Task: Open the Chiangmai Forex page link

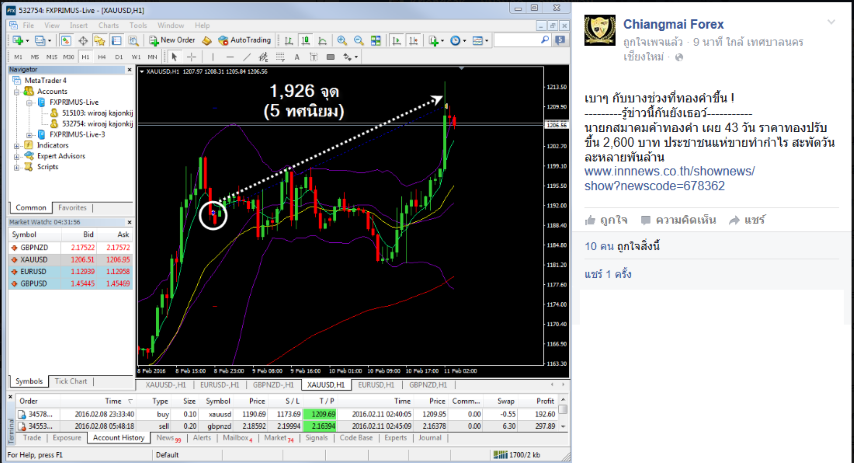Action: point(673,25)
